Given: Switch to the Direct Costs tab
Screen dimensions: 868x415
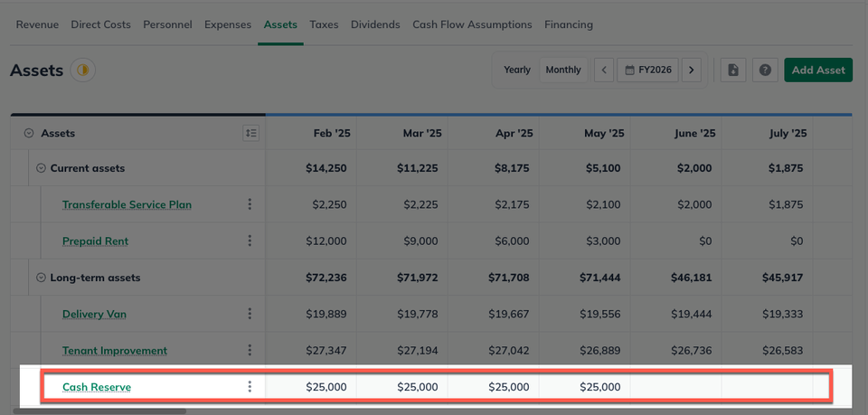Looking at the screenshot, I should (100, 24).
